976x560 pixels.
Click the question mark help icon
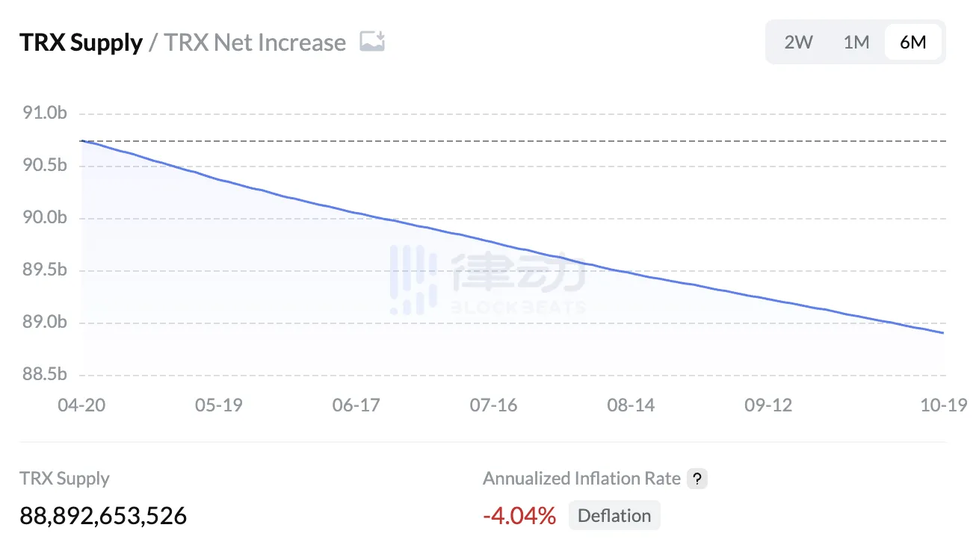[x=697, y=479]
